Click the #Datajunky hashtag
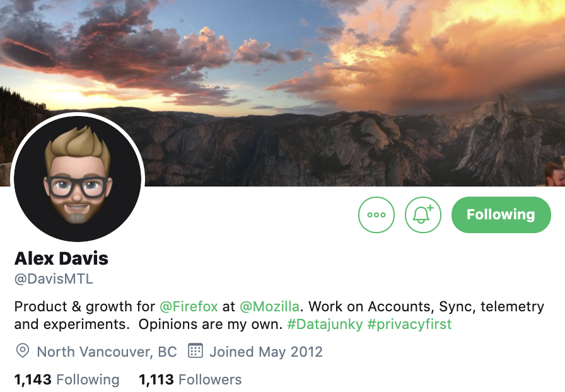The width and height of the screenshot is (565, 392). (325, 325)
